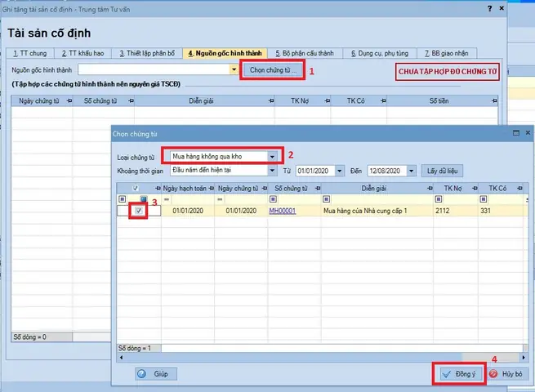Open the Từ date picker dropdown
535x392 pixels.
[x=339, y=171]
